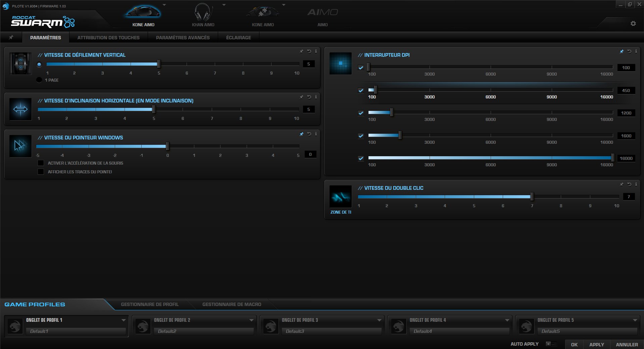Show info for Vitesse du double clic

(x=636, y=184)
